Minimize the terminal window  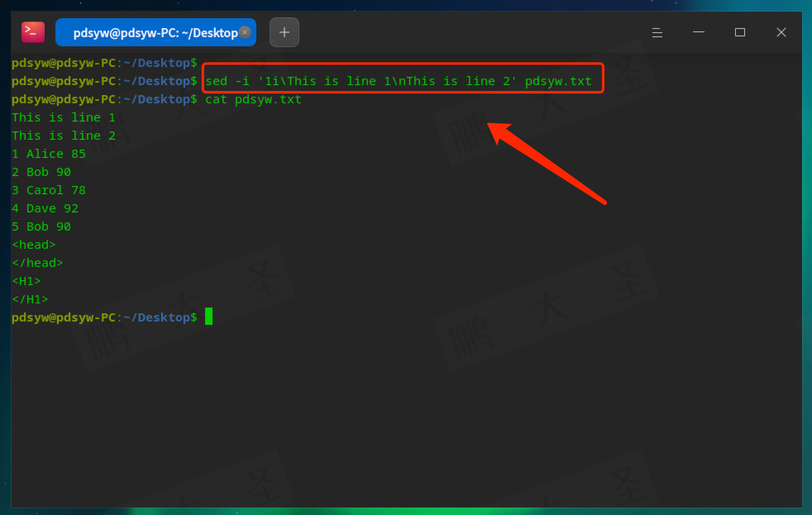coord(698,32)
